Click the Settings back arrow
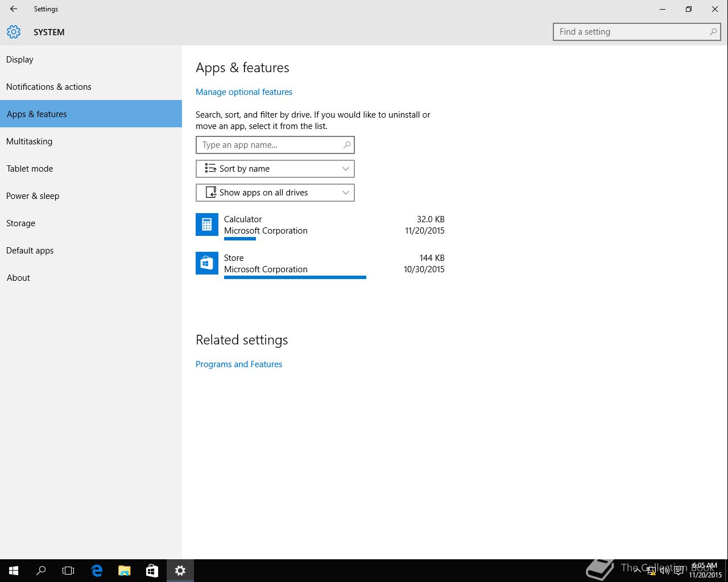Screen dimensions: 728x582 click(14, 9)
